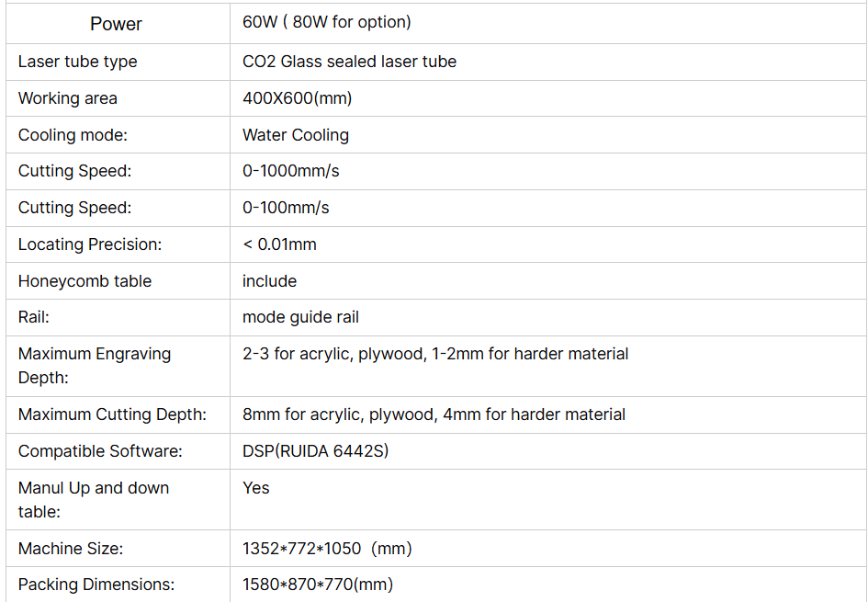Click the "Manul Up and down table:" label
The width and height of the screenshot is (868, 602).
point(94,499)
